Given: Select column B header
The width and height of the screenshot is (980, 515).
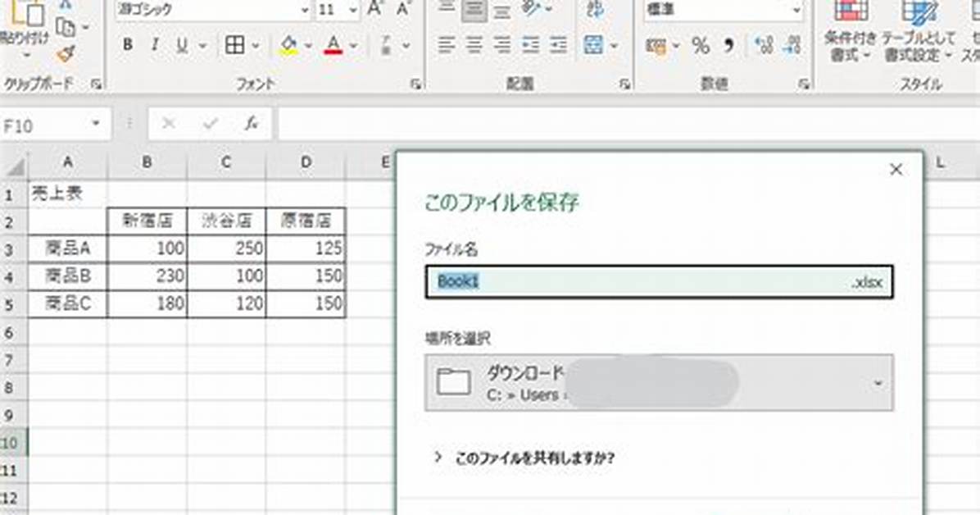Looking at the screenshot, I should pyautogui.click(x=147, y=162).
